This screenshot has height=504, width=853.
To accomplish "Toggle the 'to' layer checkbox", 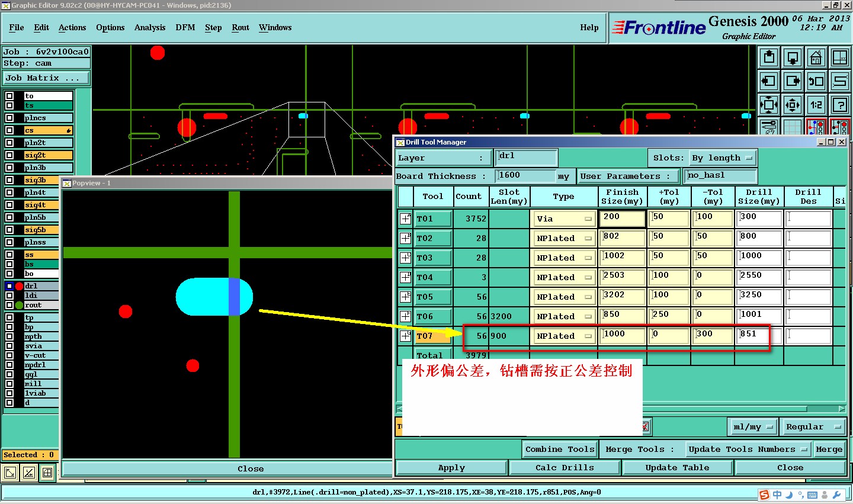I will (x=9, y=96).
